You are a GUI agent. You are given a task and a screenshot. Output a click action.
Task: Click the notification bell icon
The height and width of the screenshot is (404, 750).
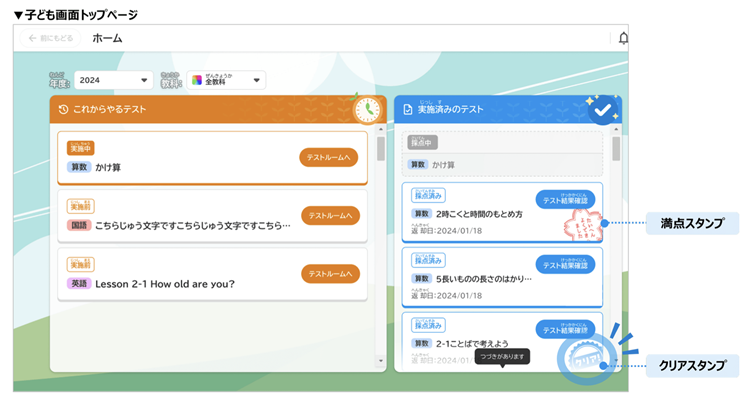[x=624, y=38]
